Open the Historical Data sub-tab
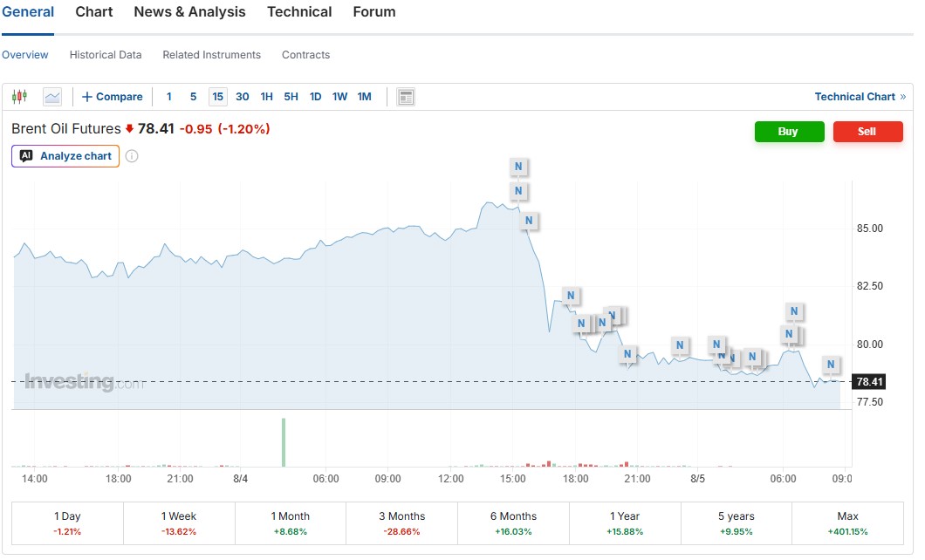925x560 pixels. tap(106, 55)
